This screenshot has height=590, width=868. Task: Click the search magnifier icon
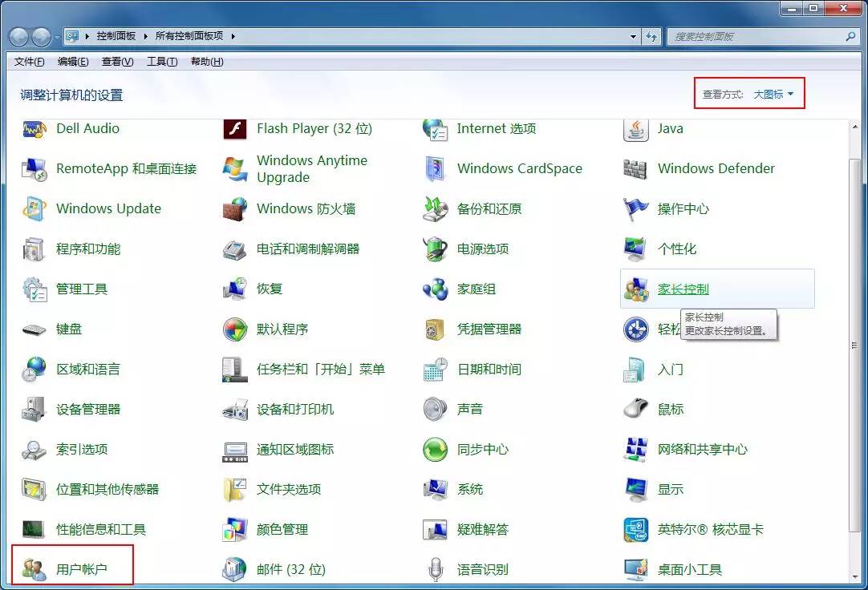click(851, 37)
